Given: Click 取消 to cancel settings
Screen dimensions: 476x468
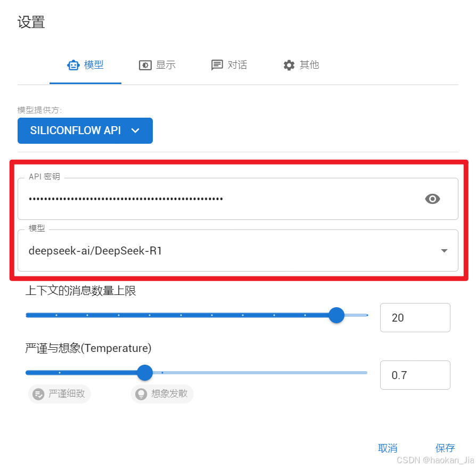Looking at the screenshot, I should (388, 448).
